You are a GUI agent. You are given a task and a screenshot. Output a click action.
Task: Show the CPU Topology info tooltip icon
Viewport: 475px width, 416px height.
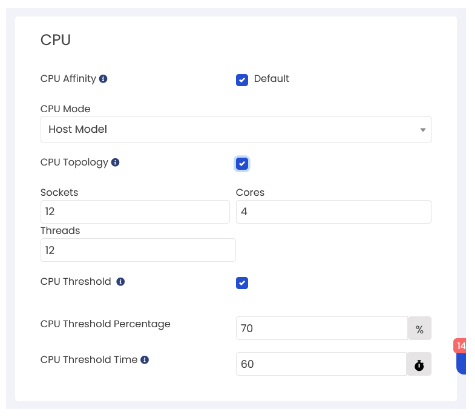tap(115, 162)
